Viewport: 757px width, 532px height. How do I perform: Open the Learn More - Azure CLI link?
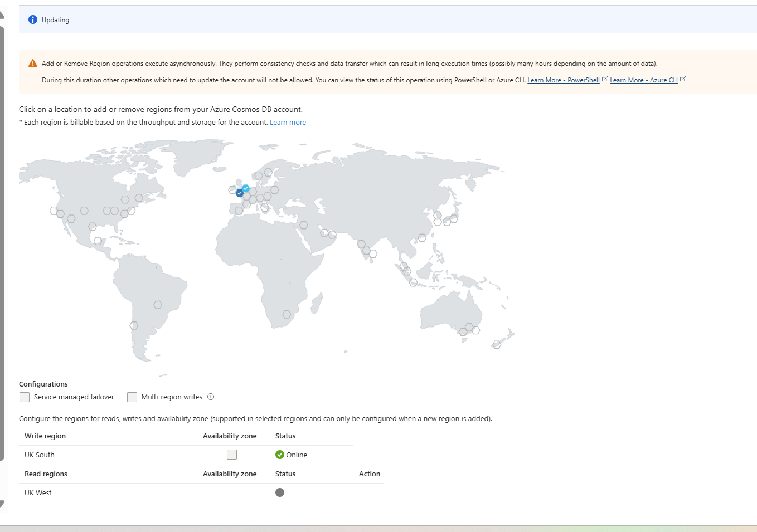[x=644, y=80]
